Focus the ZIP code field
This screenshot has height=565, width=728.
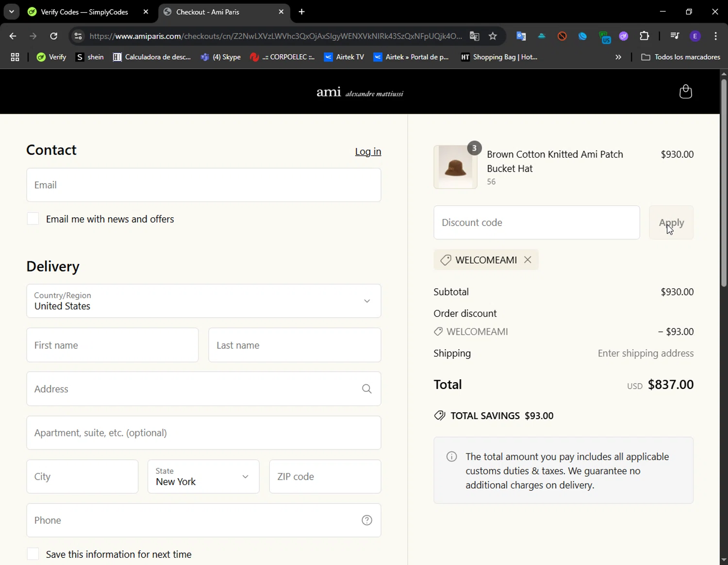[x=325, y=477]
